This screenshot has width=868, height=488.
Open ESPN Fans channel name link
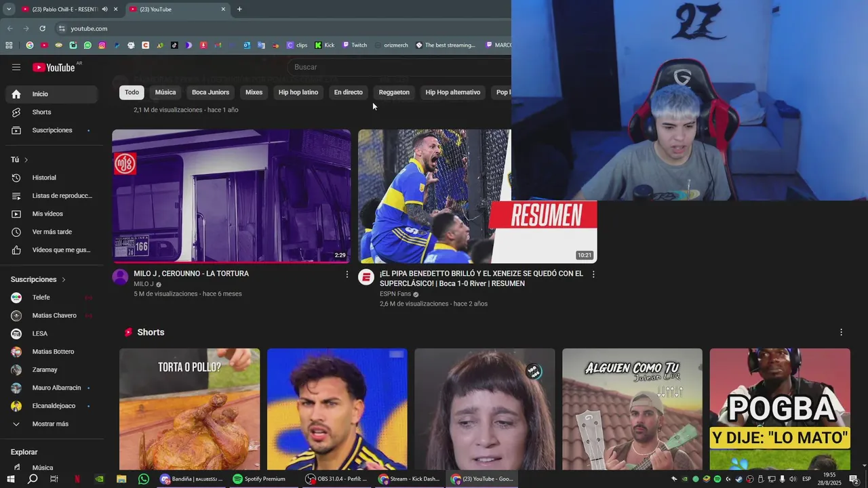tap(395, 294)
